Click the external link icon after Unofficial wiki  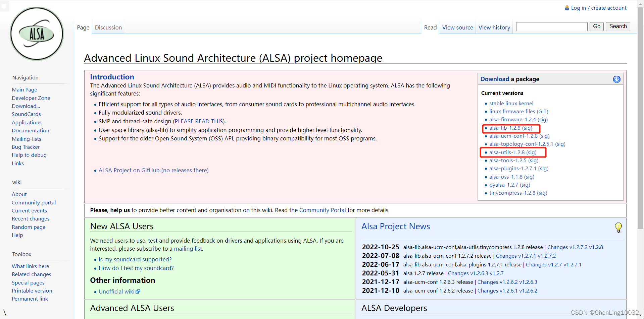tap(138, 292)
